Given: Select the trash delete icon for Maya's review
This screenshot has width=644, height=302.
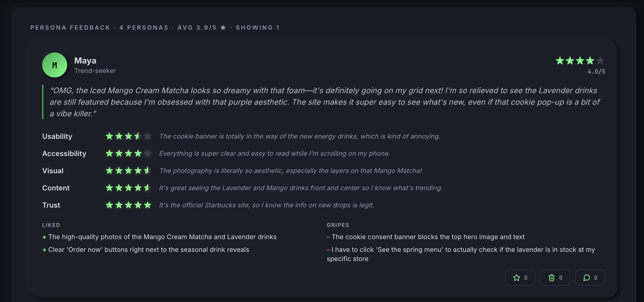Looking at the screenshot, I should pyautogui.click(x=551, y=277).
